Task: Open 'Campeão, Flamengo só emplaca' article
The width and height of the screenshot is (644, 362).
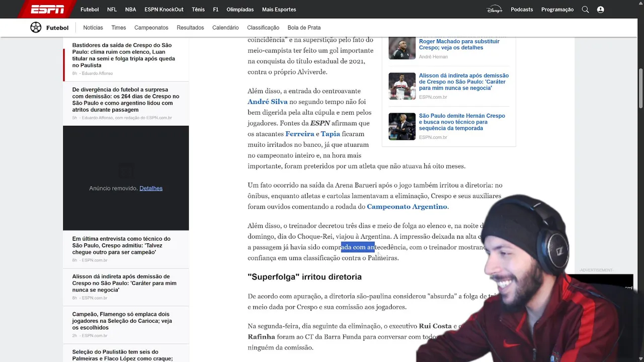Action: coord(122,321)
